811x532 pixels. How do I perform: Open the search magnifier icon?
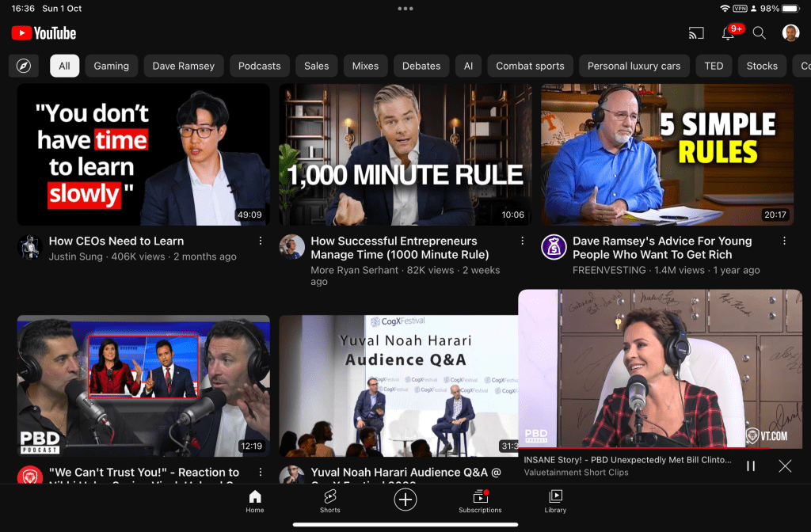(x=759, y=33)
